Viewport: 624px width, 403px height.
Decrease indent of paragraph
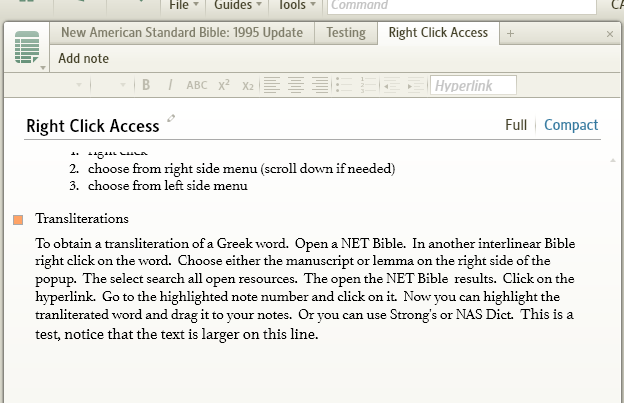point(392,85)
